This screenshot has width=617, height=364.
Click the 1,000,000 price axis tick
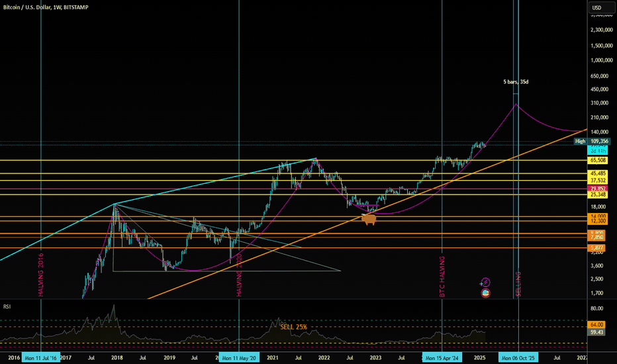click(x=602, y=60)
